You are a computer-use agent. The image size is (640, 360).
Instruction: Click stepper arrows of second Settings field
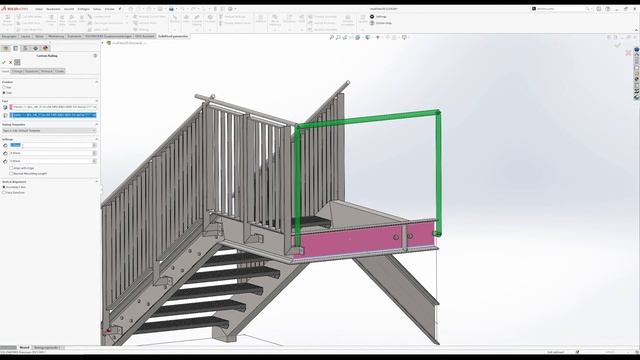(95, 153)
